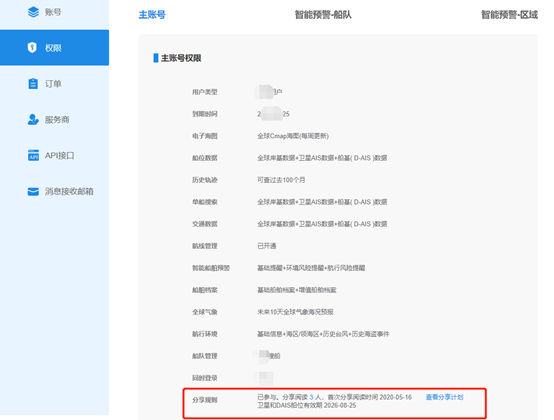Click the 查看分享计划 link

coord(444,397)
